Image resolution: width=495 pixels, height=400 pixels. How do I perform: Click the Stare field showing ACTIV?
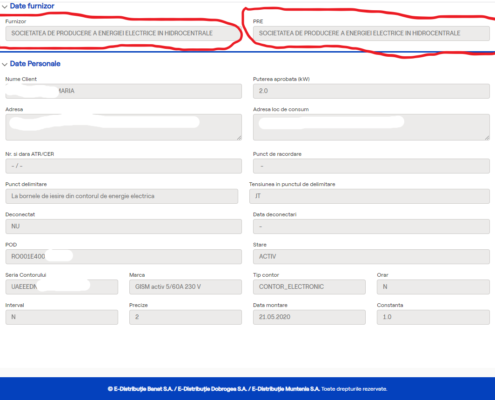(x=371, y=257)
